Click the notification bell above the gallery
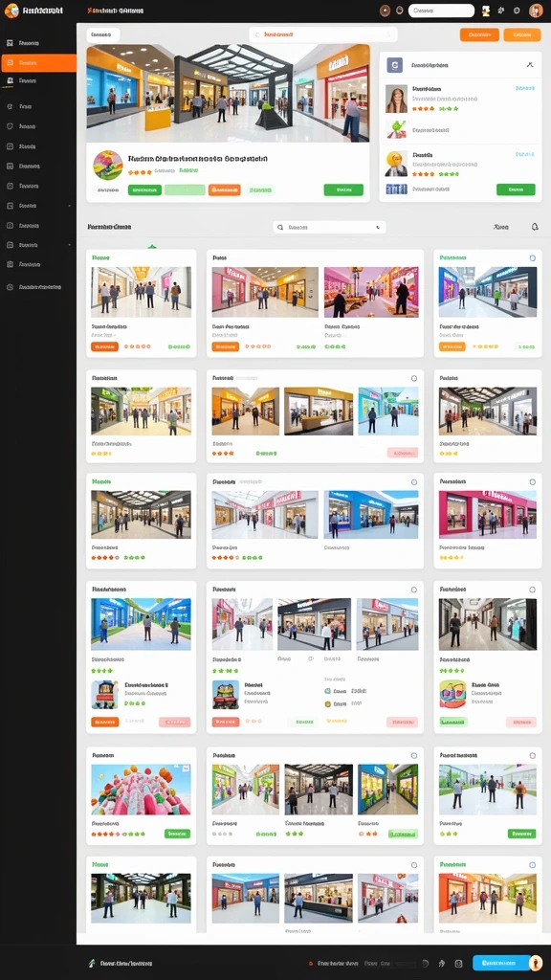The height and width of the screenshot is (980, 551). click(x=535, y=227)
